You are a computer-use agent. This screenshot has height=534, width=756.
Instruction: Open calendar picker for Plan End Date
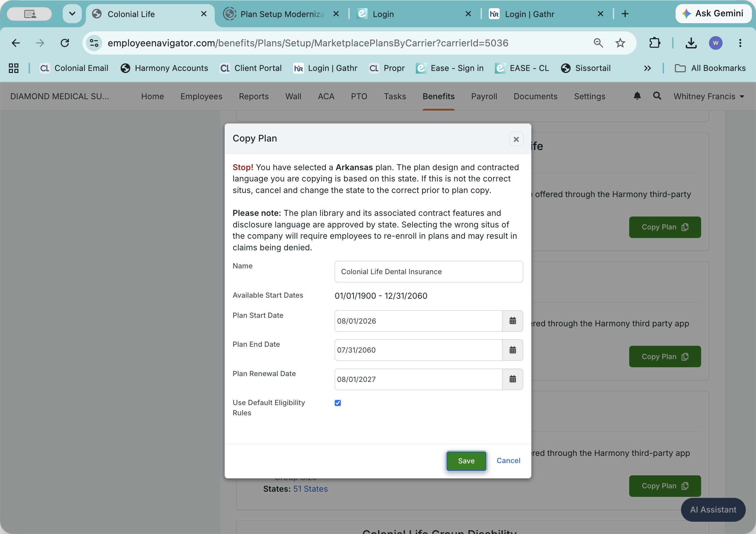click(x=513, y=350)
